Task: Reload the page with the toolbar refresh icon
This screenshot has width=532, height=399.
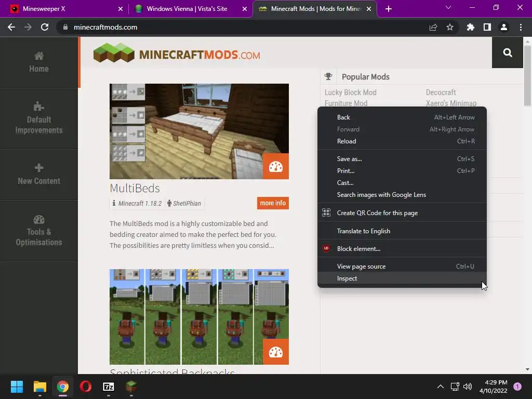Action: [45, 27]
